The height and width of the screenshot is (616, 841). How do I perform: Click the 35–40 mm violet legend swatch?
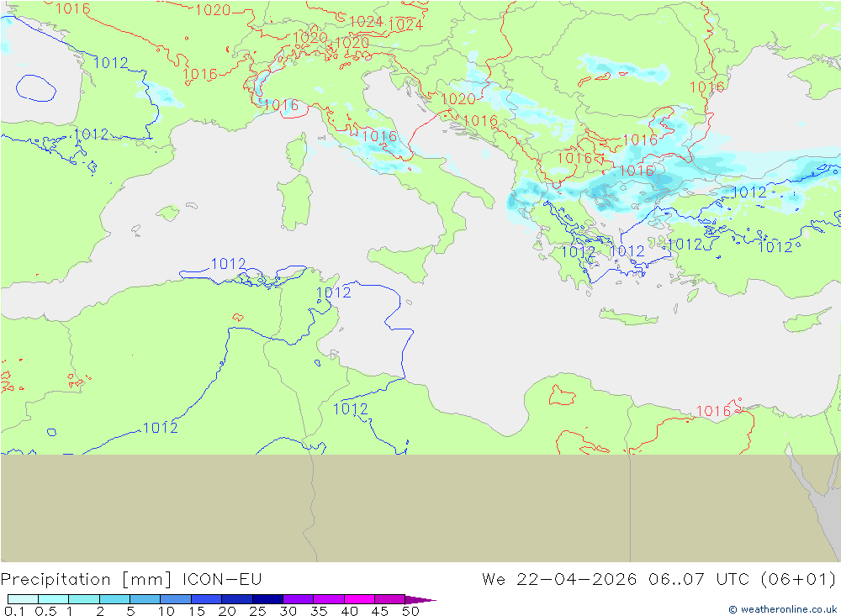[x=329, y=599]
